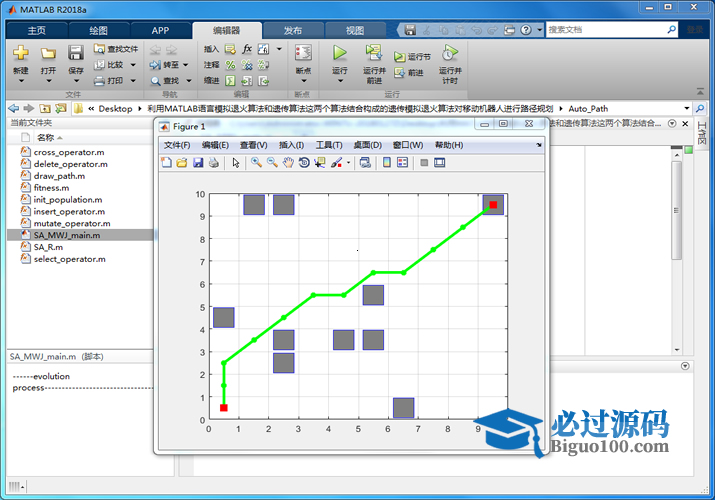Click the Rotate 3D tool icon
This screenshot has height=500, width=715.
304,163
